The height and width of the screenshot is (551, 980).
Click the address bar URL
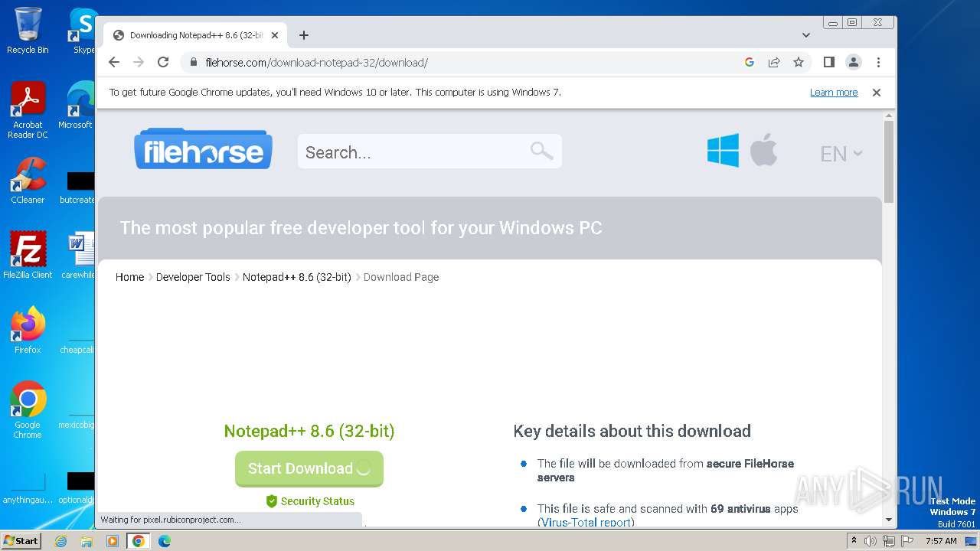click(x=316, y=62)
